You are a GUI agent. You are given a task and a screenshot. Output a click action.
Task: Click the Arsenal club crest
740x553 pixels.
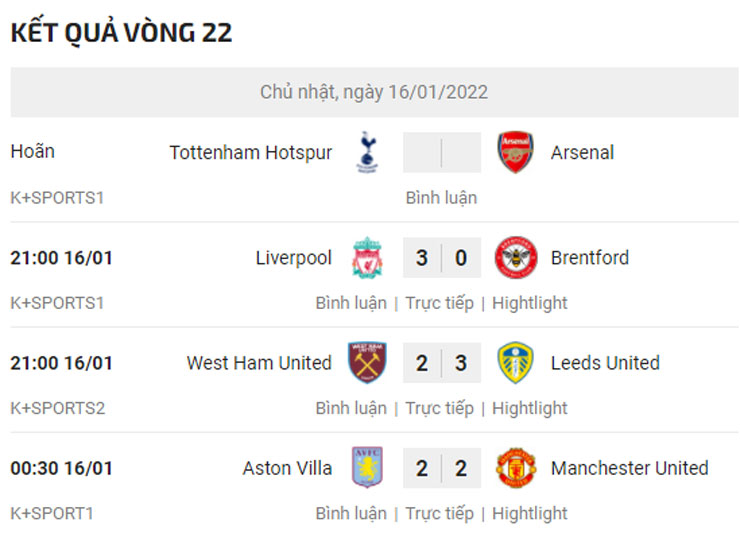(516, 153)
